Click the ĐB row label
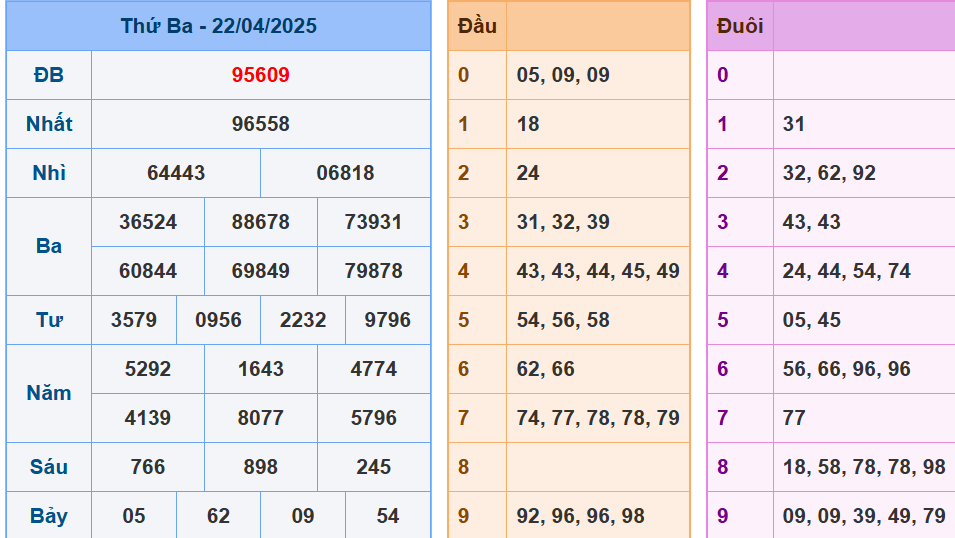 coord(49,75)
